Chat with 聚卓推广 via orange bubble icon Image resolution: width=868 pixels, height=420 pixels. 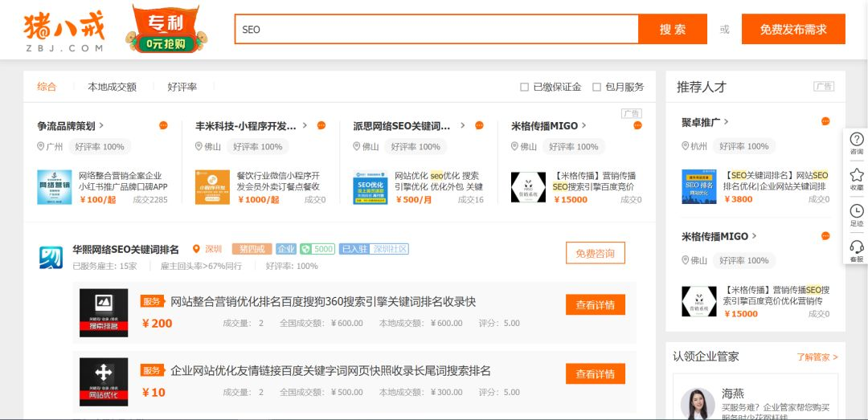click(825, 121)
